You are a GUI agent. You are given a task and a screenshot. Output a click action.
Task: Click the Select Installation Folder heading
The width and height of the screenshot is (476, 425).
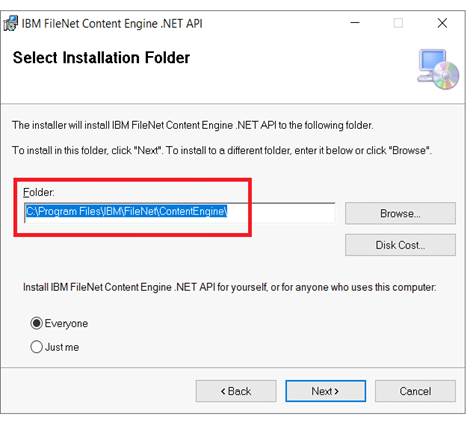(x=101, y=58)
